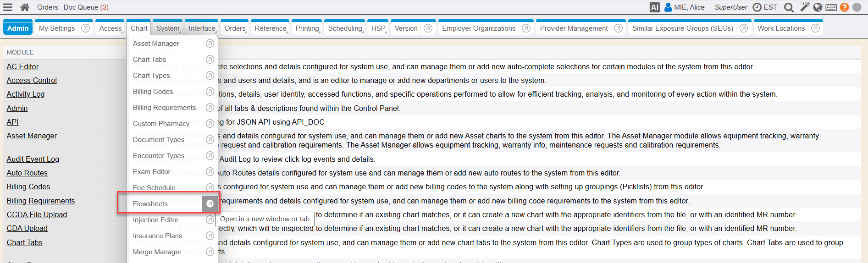Open the Activity Log module link
Viewport: 868px width, 263px height.
pos(26,94)
